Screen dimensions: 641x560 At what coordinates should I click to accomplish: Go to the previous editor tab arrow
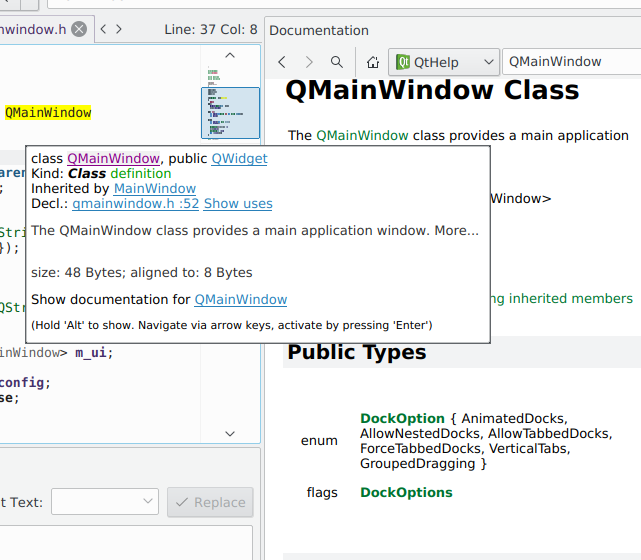[105, 30]
